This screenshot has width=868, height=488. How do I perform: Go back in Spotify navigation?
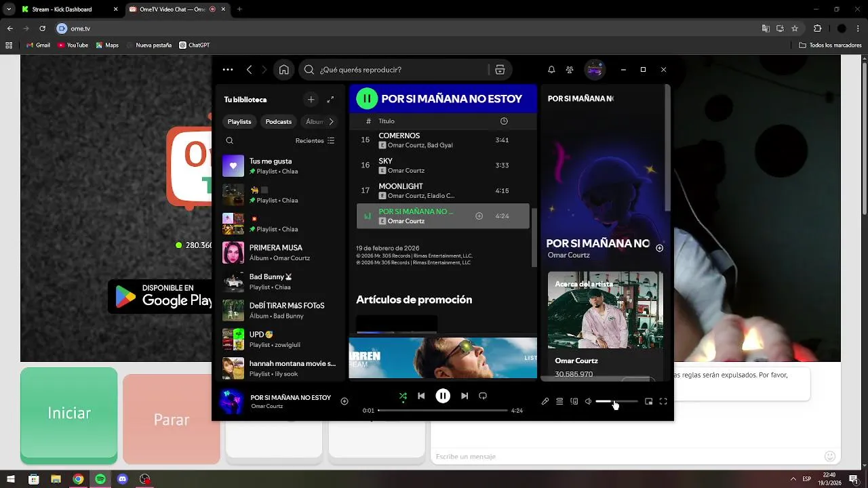pyautogui.click(x=250, y=70)
